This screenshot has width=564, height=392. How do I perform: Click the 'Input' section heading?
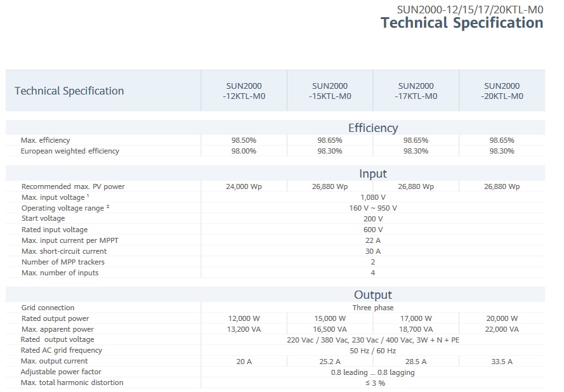(x=373, y=174)
